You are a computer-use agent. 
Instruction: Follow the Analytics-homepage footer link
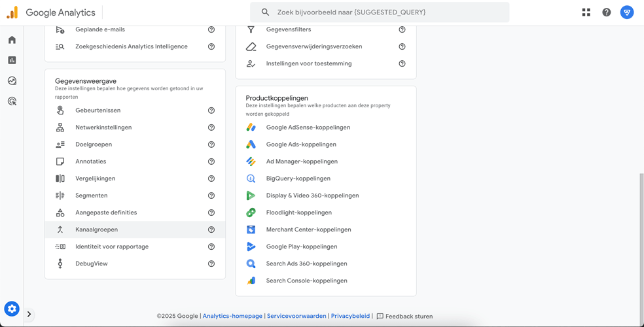click(x=232, y=317)
